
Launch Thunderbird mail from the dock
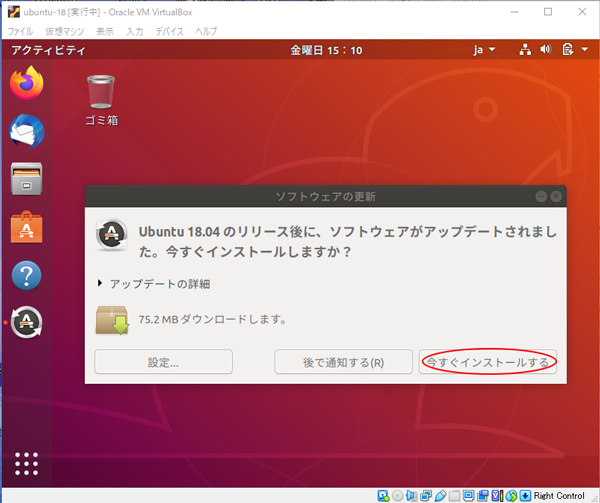point(26,131)
